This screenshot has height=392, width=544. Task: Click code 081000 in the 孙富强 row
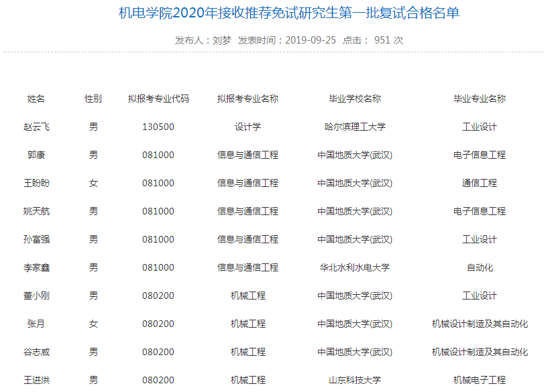click(x=158, y=239)
